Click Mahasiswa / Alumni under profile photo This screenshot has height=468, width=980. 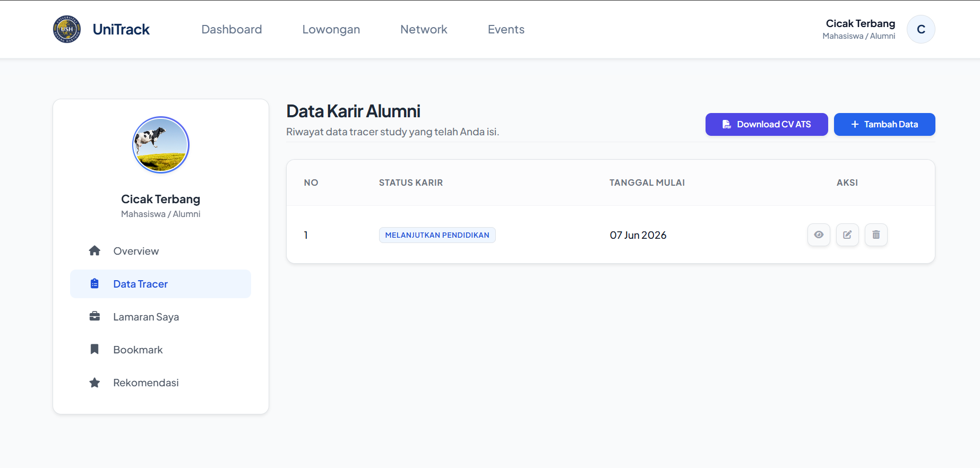[x=161, y=214]
